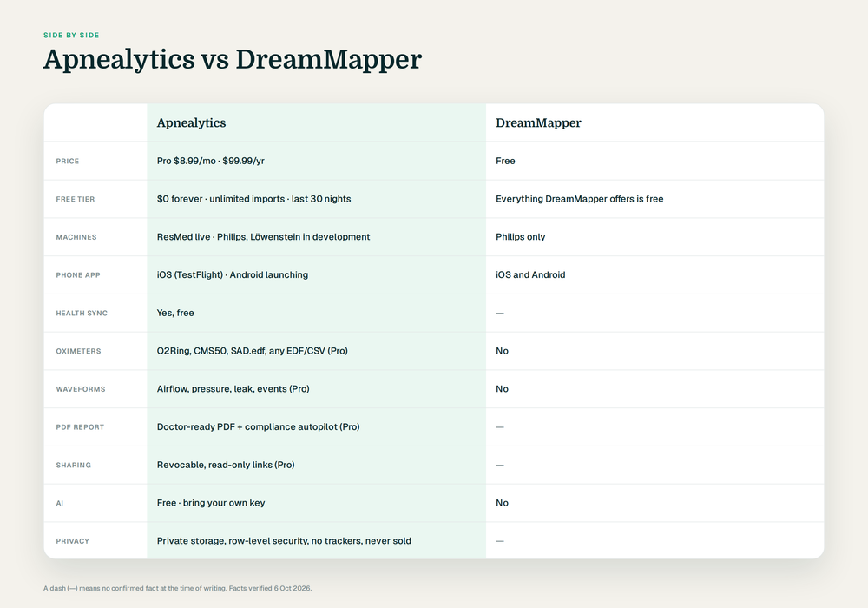
Task: Select the PRICE row label
Action: [68, 162]
